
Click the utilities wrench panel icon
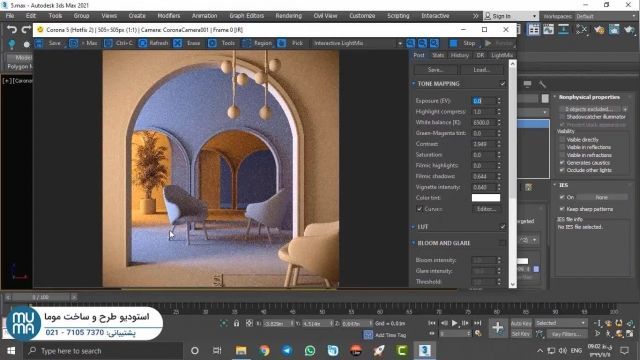click(x=542, y=84)
